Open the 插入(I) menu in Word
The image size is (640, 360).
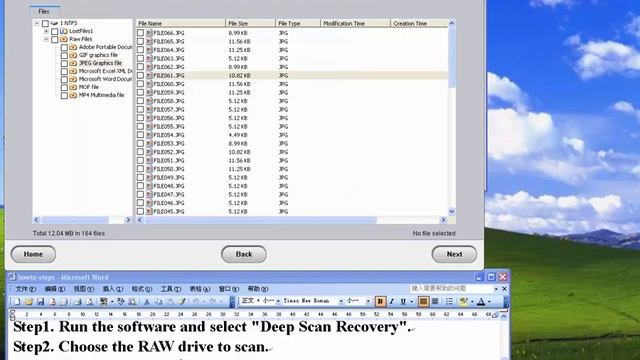(x=113, y=289)
